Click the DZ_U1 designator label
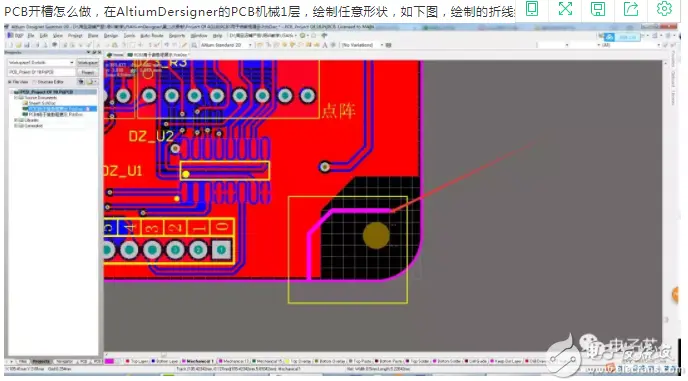The height and width of the screenshot is (381, 688). click(x=123, y=170)
